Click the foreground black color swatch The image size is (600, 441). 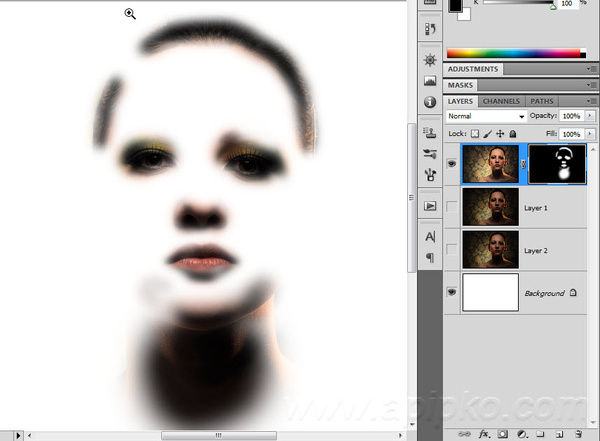[x=455, y=5]
